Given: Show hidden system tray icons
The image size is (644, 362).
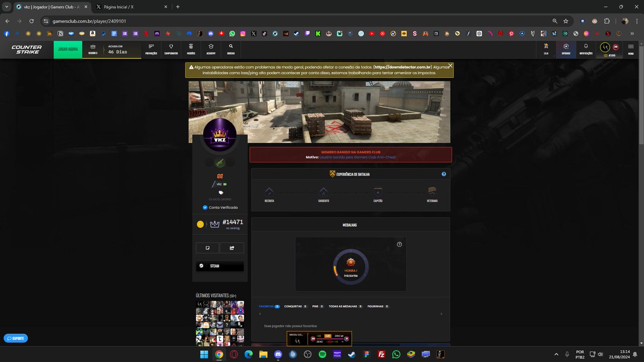Looking at the screenshot, I should pyautogui.click(x=556, y=354).
